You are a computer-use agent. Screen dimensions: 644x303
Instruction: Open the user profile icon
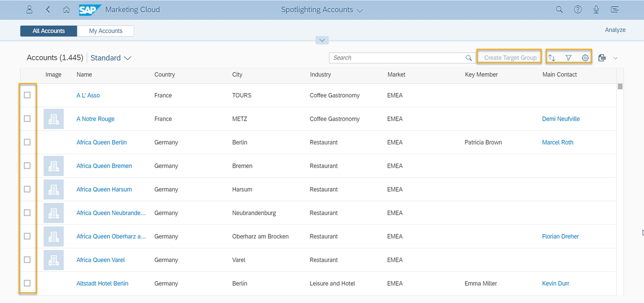pyautogui.click(x=30, y=9)
